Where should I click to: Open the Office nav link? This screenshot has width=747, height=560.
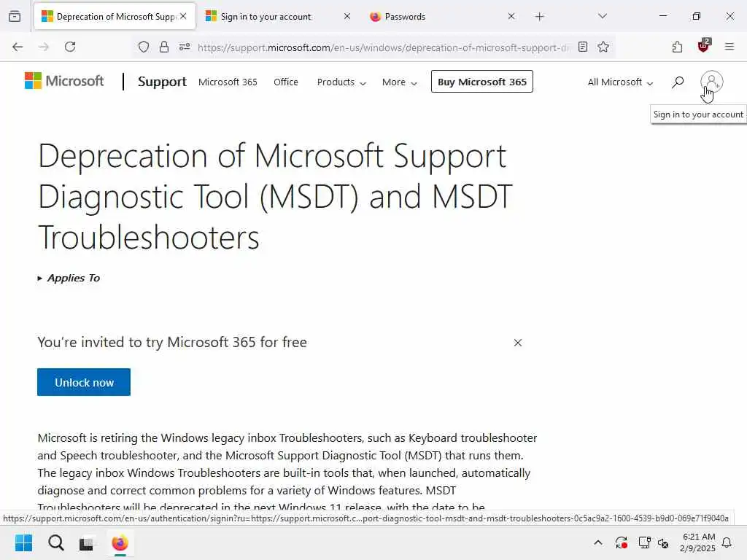286,82
